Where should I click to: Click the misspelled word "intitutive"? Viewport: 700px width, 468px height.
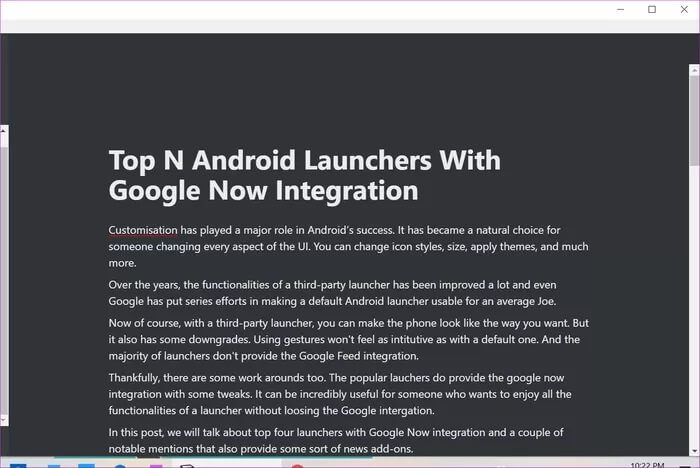(x=412, y=339)
